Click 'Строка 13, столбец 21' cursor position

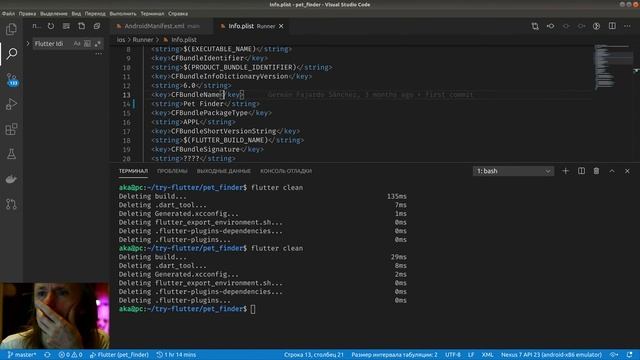coord(314,355)
